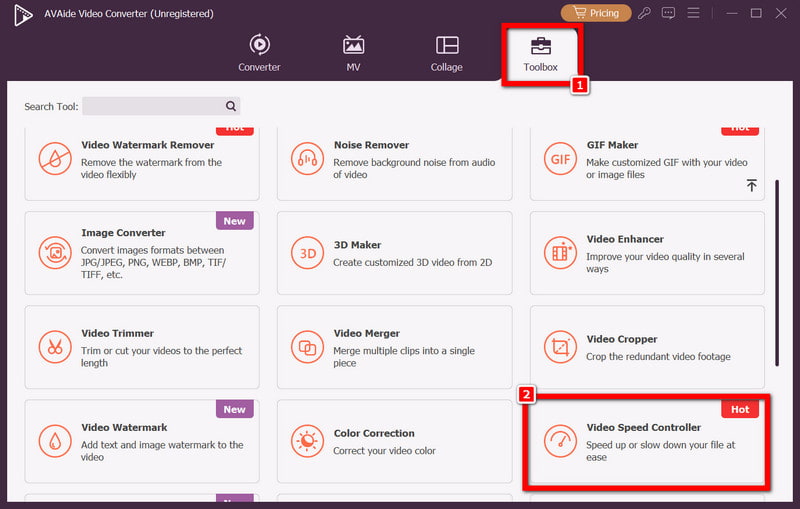Open the Video Watermark Remover tool icon
This screenshot has width=800, height=509.
point(54,160)
